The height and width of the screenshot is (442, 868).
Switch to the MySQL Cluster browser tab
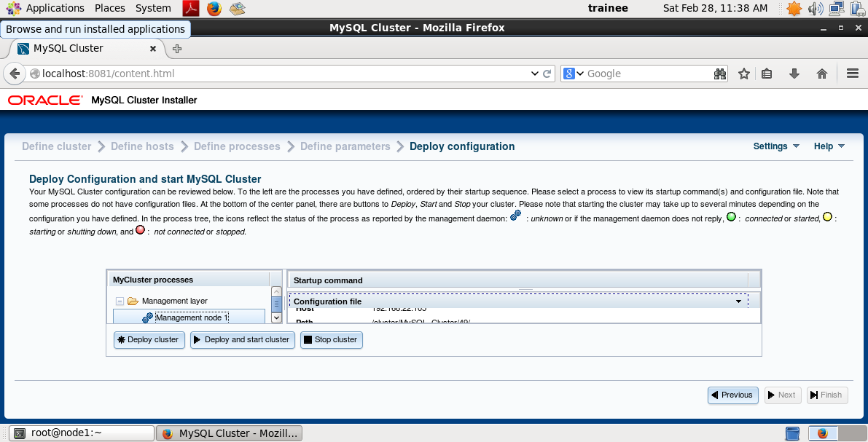87,49
